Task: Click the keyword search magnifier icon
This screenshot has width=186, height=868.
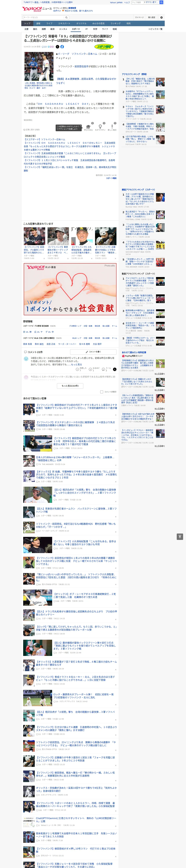Action: [x=66, y=18]
